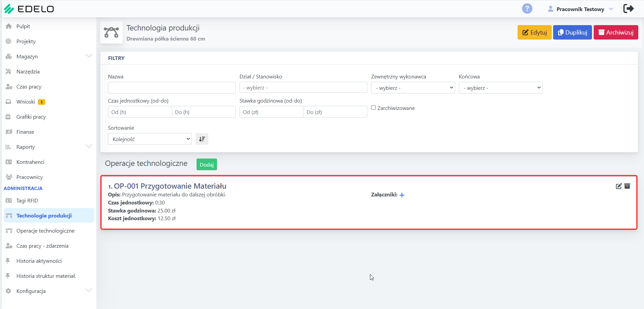Click the EDELO logo
The height and width of the screenshot is (309, 644).
29,9
